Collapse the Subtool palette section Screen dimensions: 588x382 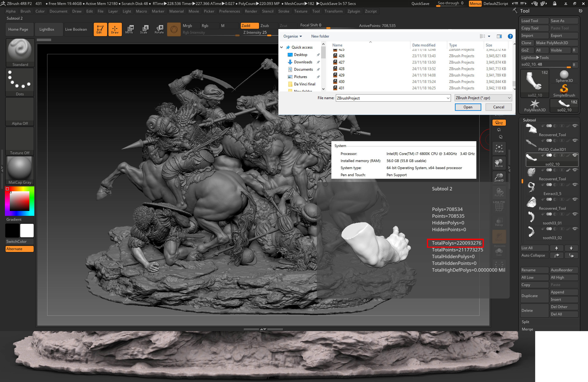tap(529, 120)
